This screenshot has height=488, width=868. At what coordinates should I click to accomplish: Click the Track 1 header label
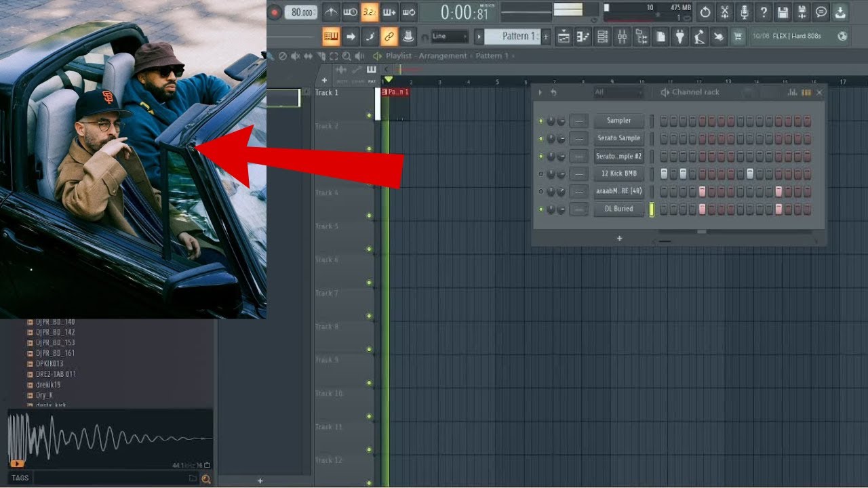(x=326, y=92)
